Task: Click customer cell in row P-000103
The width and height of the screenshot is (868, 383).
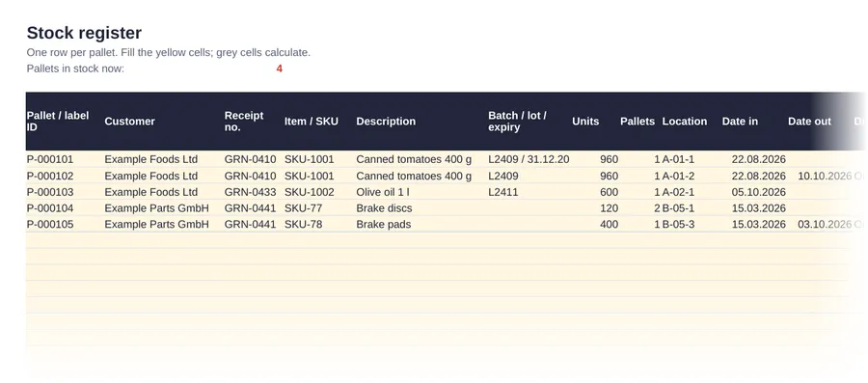Action: click(x=151, y=192)
